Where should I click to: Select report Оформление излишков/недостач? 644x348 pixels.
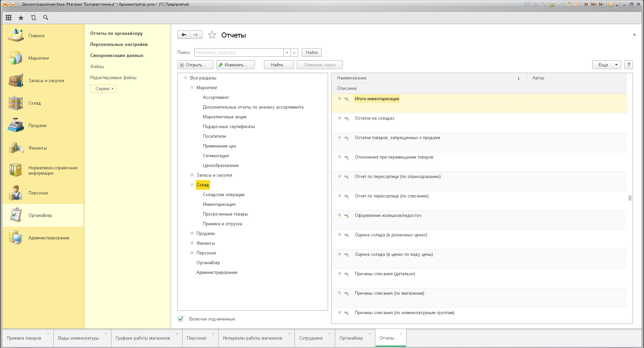pyautogui.click(x=388, y=215)
